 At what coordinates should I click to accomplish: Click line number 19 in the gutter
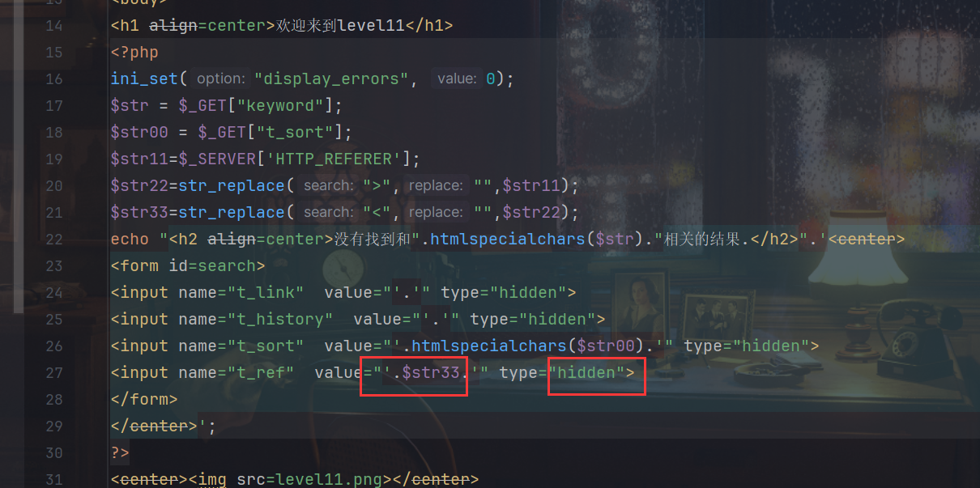[53, 159]
